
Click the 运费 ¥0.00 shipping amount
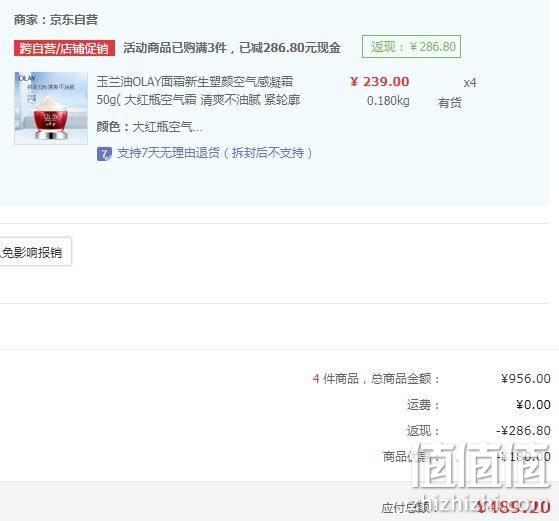(x=533, y=404)
